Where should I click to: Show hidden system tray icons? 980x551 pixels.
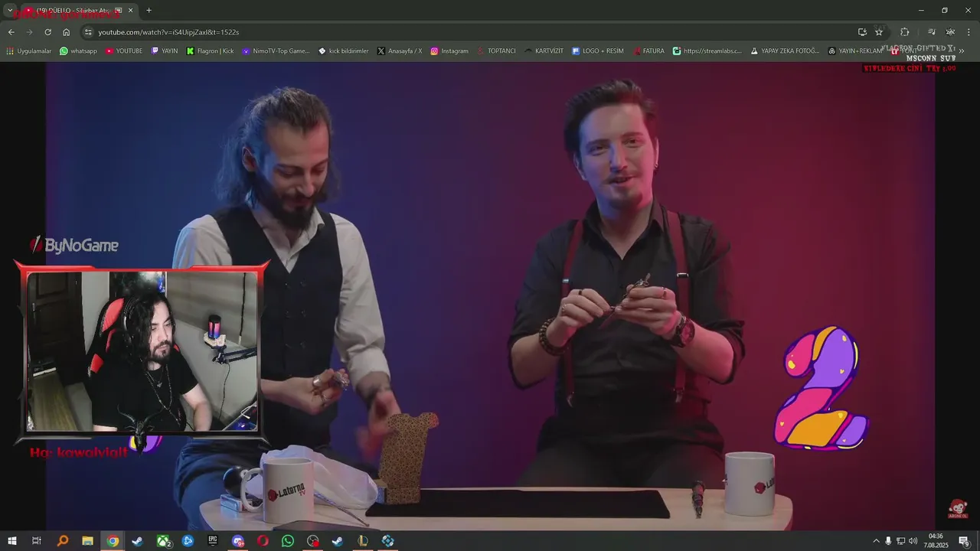[x=876, y=541]
